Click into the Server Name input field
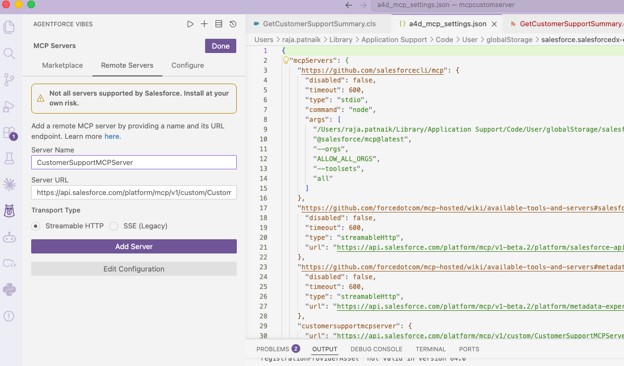624x366 pixels. click(134, 162)
